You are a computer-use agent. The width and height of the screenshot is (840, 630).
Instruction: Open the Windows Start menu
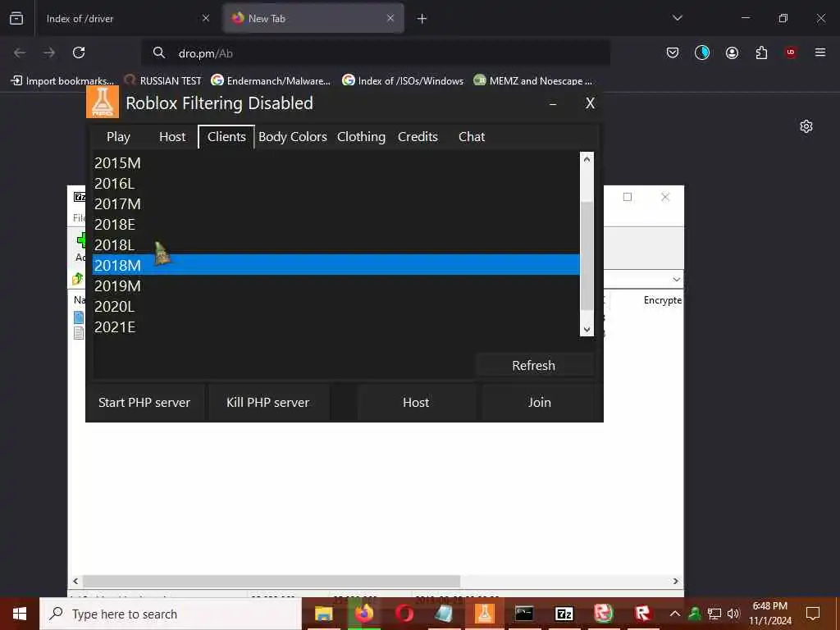(x=20, y=614)
